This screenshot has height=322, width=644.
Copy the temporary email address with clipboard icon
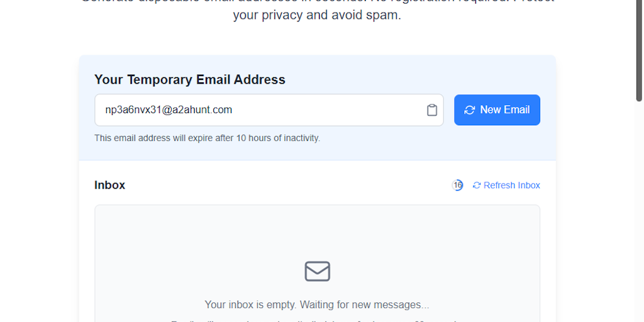pyautogui.click(x=432, y=110)
